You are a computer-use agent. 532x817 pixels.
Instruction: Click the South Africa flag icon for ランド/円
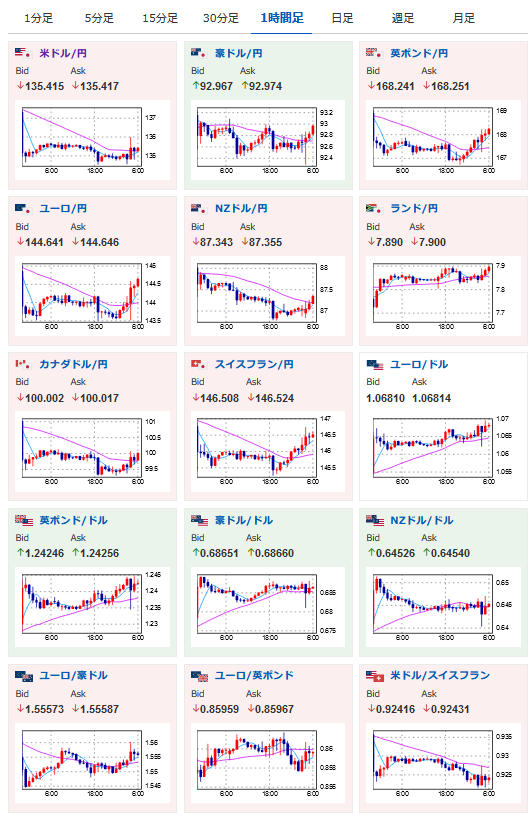coord(375,208)
